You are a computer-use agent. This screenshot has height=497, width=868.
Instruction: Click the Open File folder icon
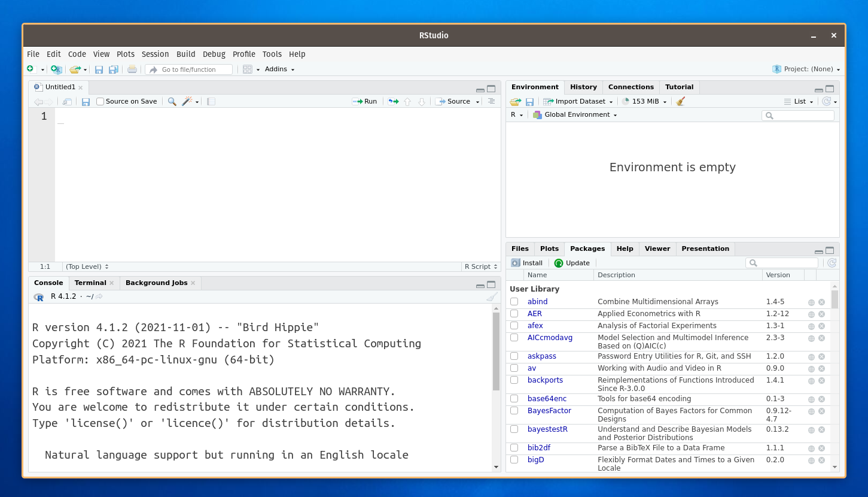pyautogui.click(x=75, y=69)
